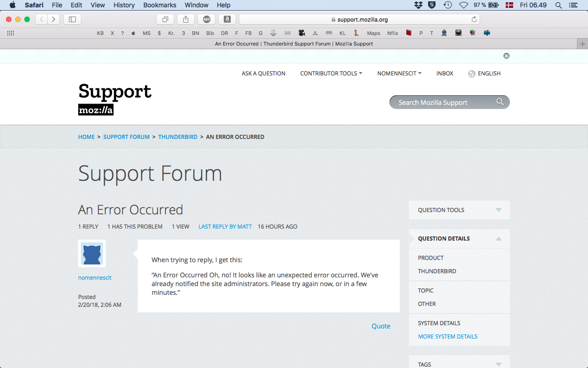Click the Support moz://a logo
The image size is (588, 368).
coord(115,98)
